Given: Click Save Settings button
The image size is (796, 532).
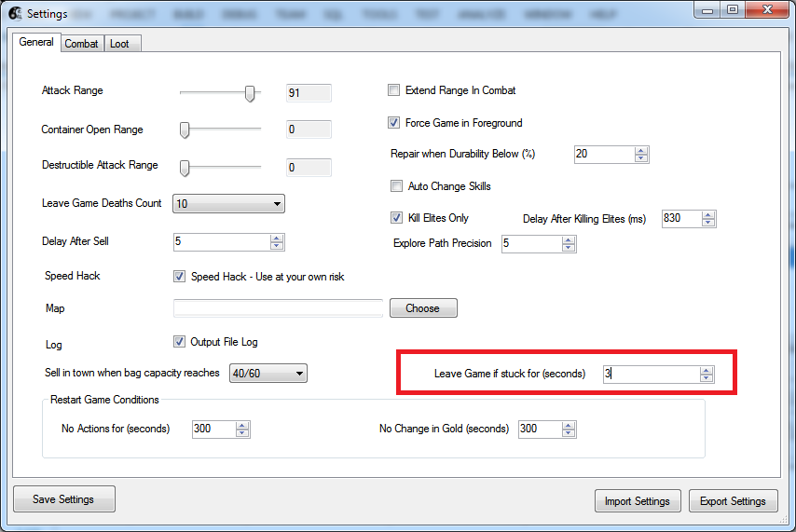Looking at the screenshot, I should coord(64,499).
